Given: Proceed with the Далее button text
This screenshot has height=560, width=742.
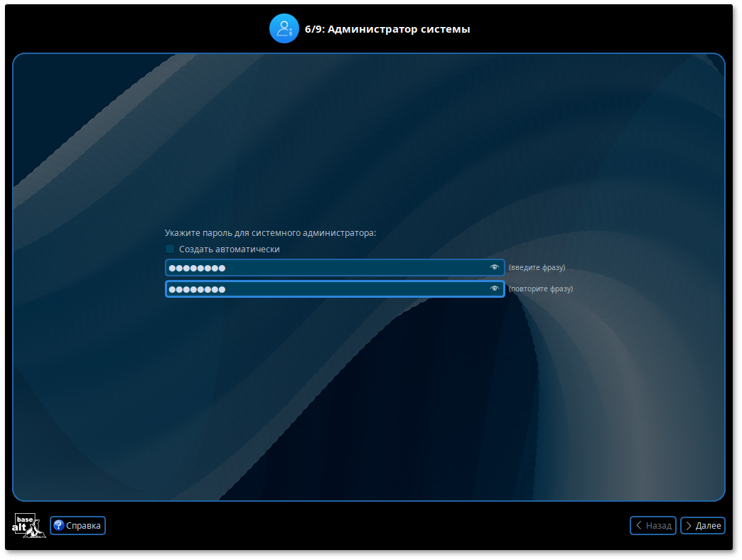Looking at the screenshot, I should 708,525.
